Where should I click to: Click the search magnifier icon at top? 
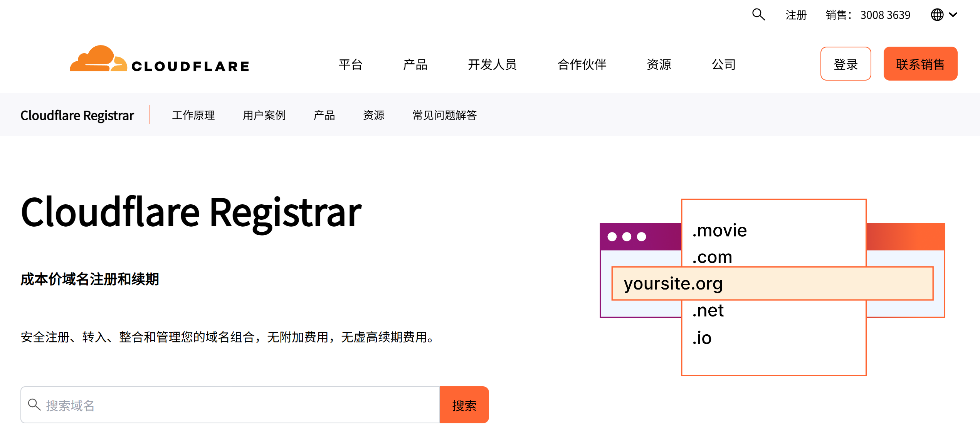(758, 15)
